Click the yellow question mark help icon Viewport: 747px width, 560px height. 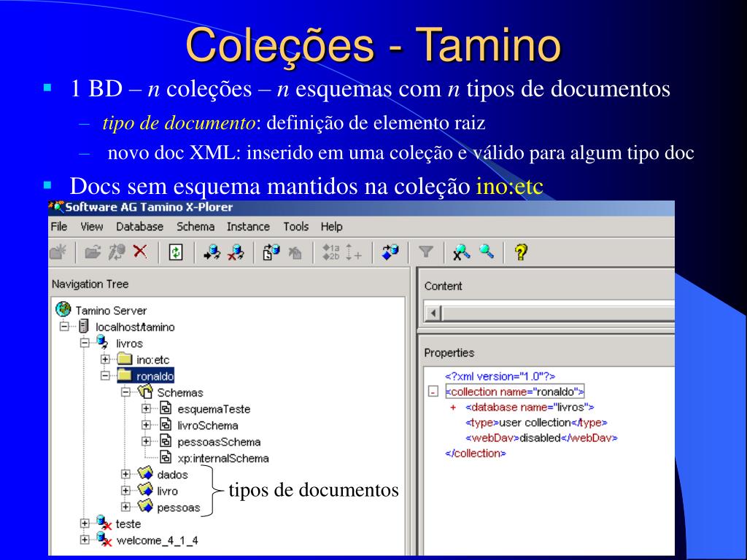coord(521,252)
